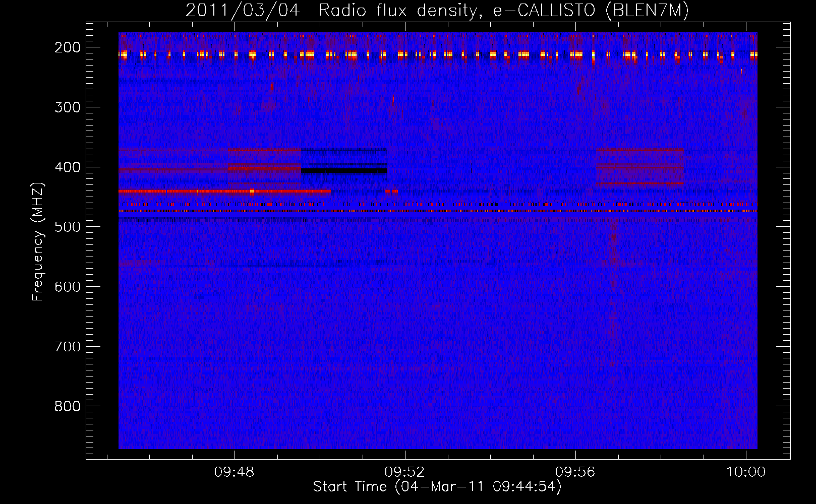Click the 800 frequency tick label
Viewport: 816px width, 504px height.
click(x=68, y=406)
